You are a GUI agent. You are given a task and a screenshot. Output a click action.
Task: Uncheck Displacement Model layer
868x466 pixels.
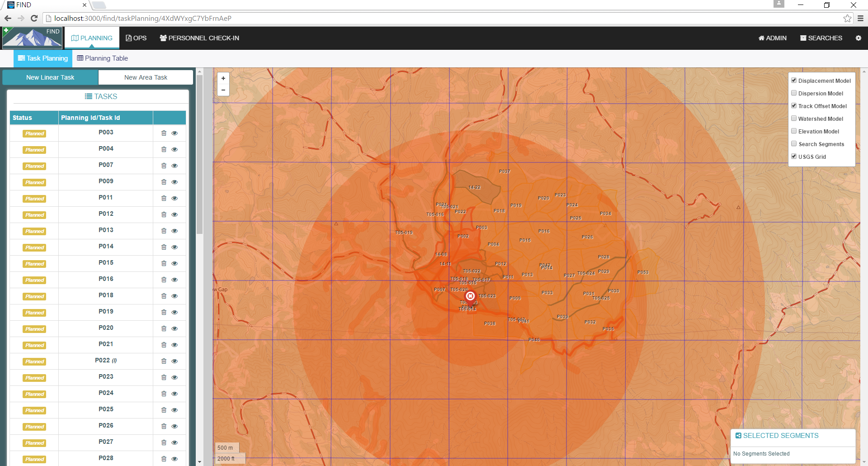pyautogui.click(x=794, y=81)
